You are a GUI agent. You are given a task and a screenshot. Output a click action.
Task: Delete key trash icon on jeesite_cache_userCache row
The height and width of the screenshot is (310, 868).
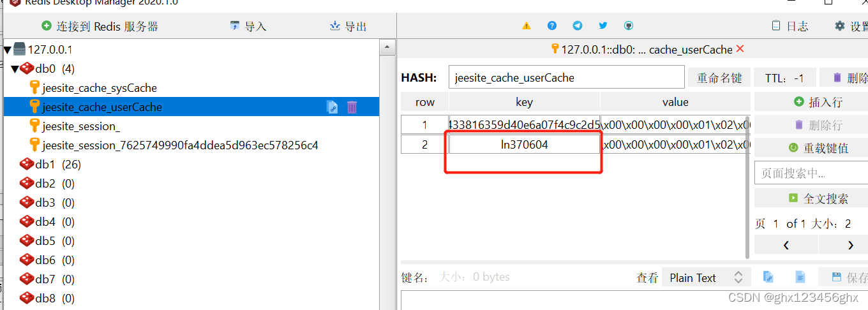point(352,107)
